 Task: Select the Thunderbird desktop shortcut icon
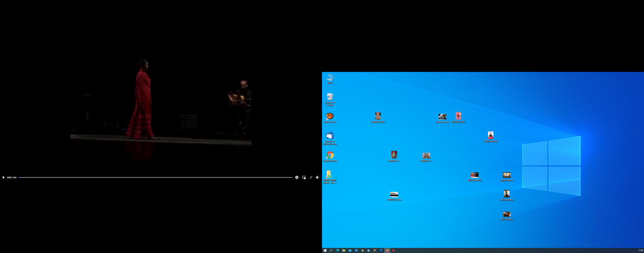tap(330, 136)
